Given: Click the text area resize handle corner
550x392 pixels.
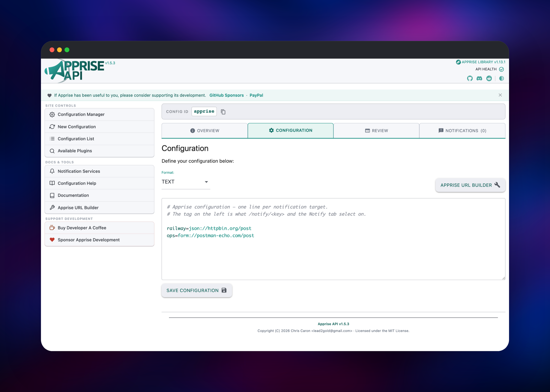Looking at the screenshot, I should pyautogui.click(x=504, y=278).
